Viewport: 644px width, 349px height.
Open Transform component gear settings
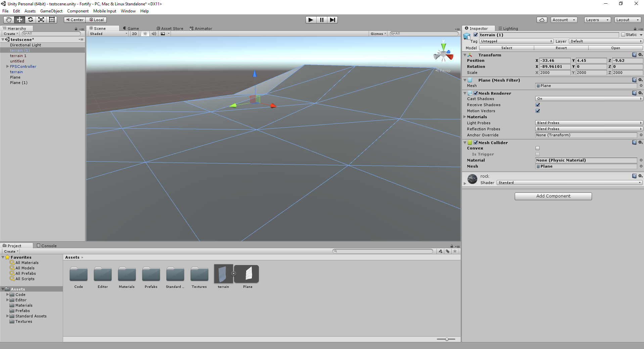[x=640, y=55]
